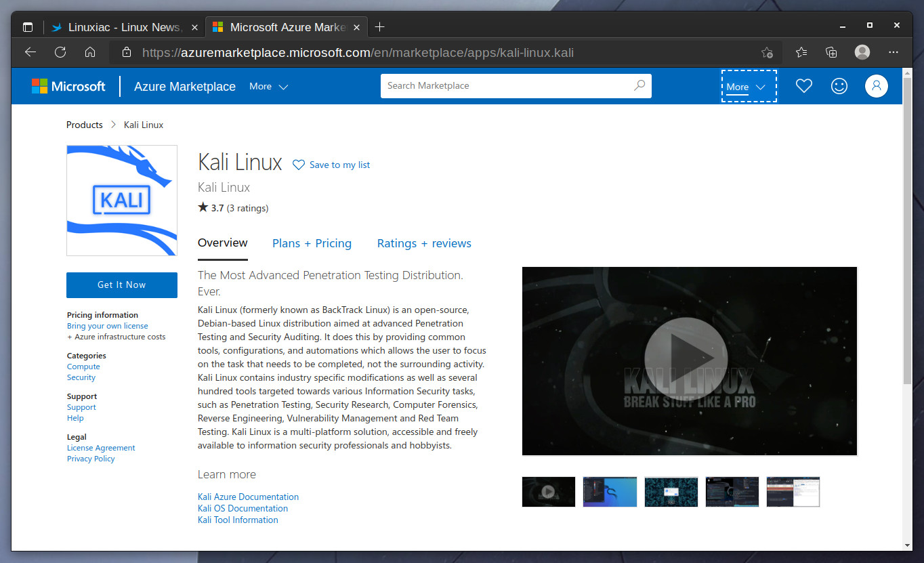Open saved list heart icon in header

point(804,86)
